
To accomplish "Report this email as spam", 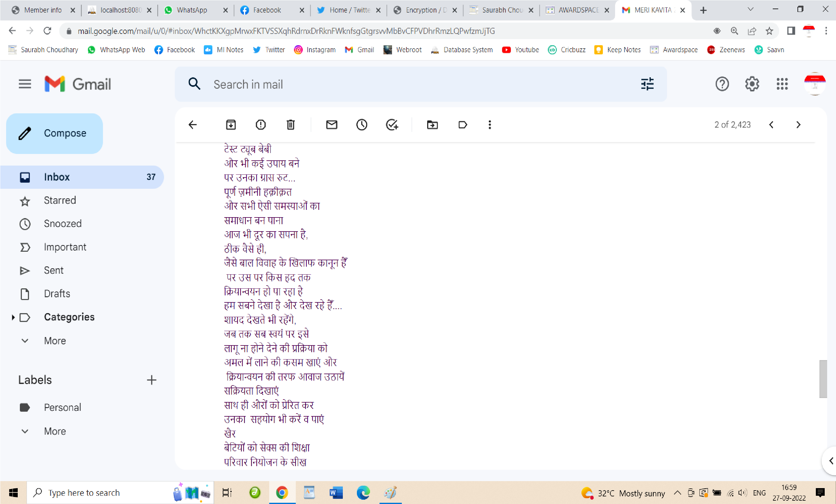I will point(261,125).
